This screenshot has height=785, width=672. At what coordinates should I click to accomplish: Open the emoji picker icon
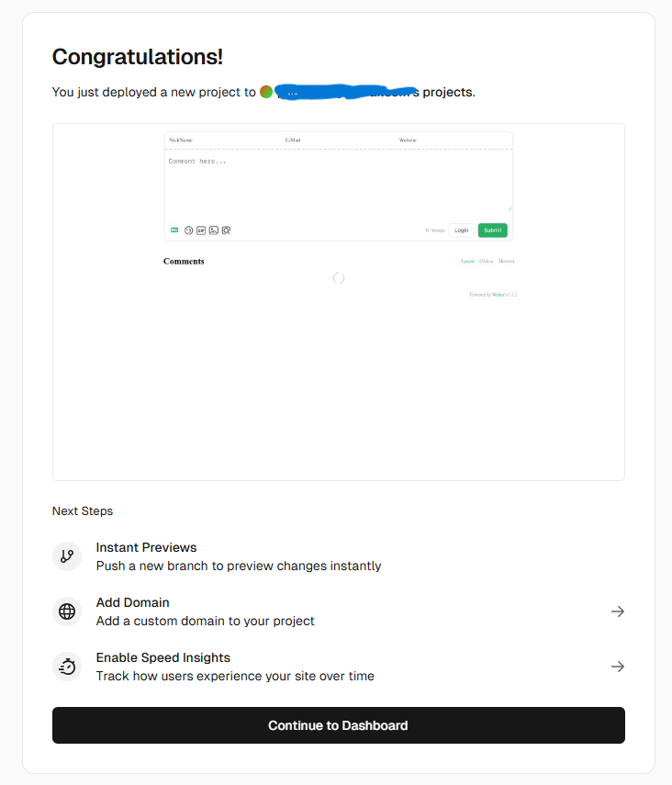(x=189, y=230)
